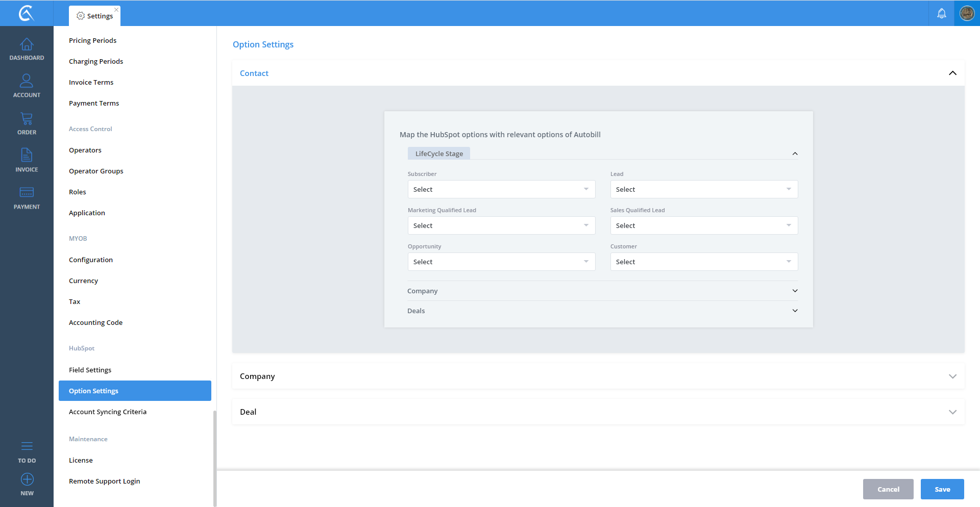Open the notifications bell
This screenshot has height=507, width=980.
(x=941, y=13)
